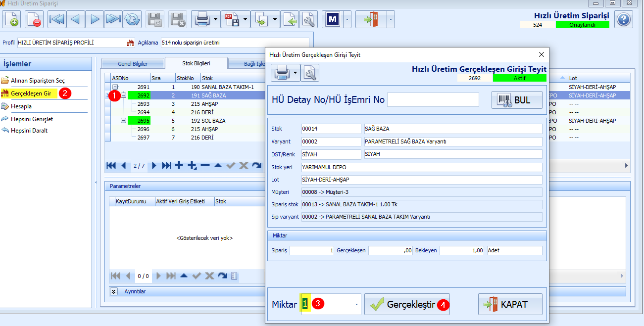The height and width of the screenshot is (326, 644).
Task: Click the M module icon in toolbar
Action: tap(333, 20)
